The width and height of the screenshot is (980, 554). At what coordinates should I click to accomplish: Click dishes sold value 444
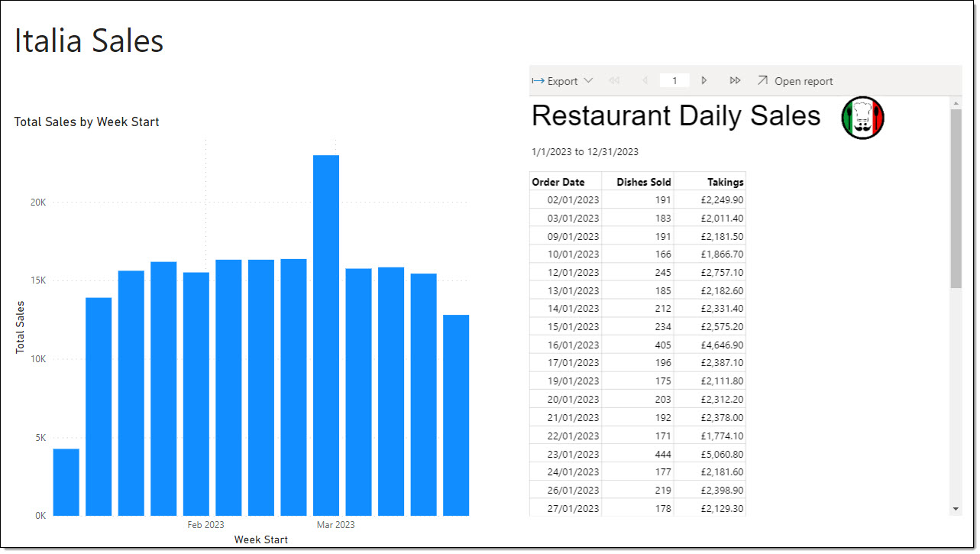[x=638, y=454]
